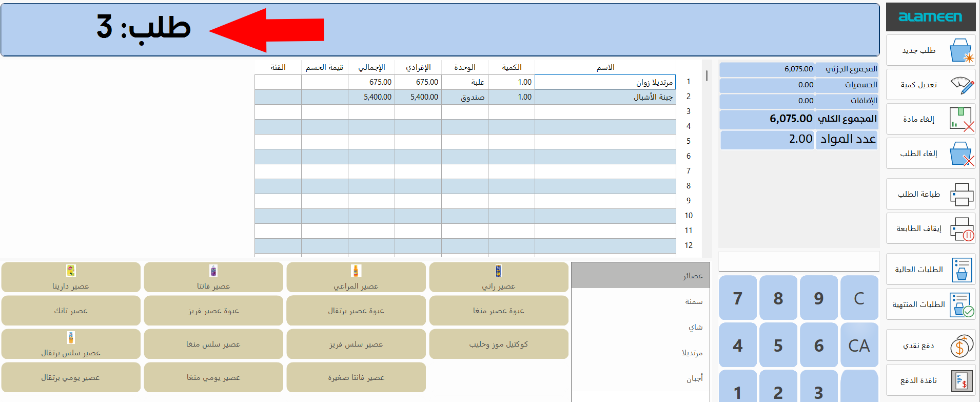Click the keypad entry field
The height and width of the screenshot is (402, 980).
pos(799,261)
